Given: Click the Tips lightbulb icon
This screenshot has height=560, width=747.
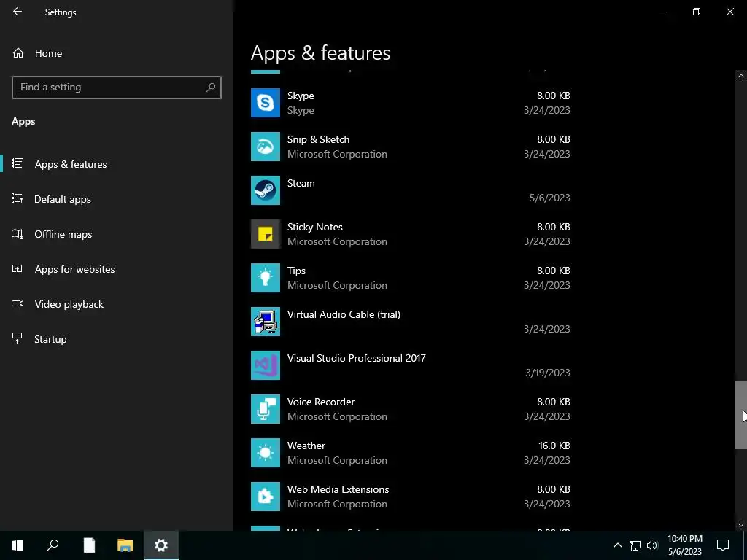Looking at the screenshot, I should click(x=266, y=278).
